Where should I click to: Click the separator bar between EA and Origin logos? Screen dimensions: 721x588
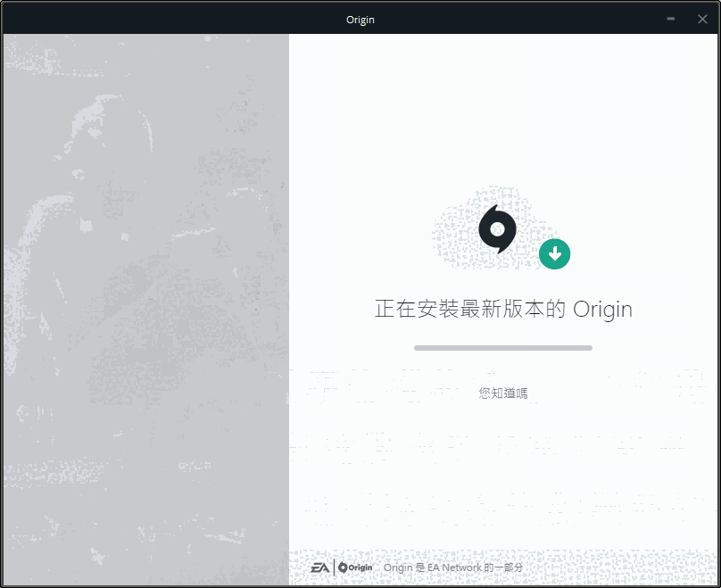pos(333,566)
